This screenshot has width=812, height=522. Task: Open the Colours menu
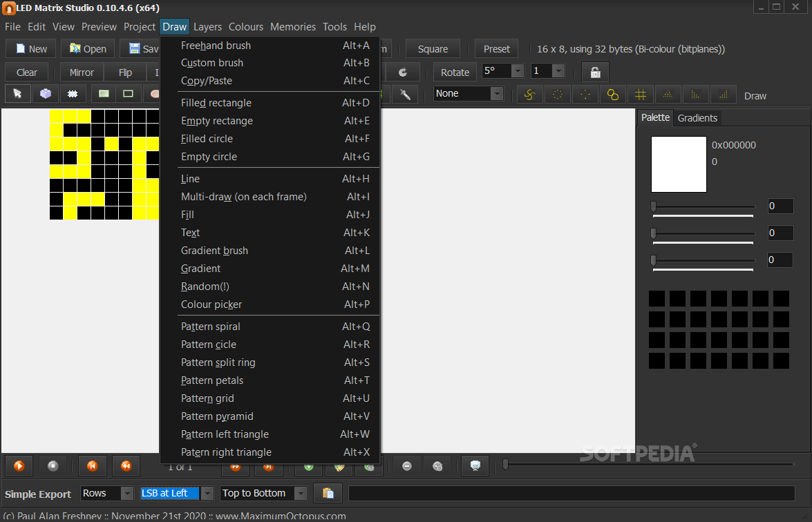click(246, 27)
